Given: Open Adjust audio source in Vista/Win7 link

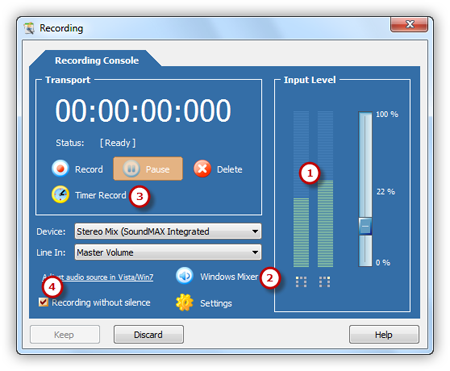Looking at the screenshot, I should (98, 277).
